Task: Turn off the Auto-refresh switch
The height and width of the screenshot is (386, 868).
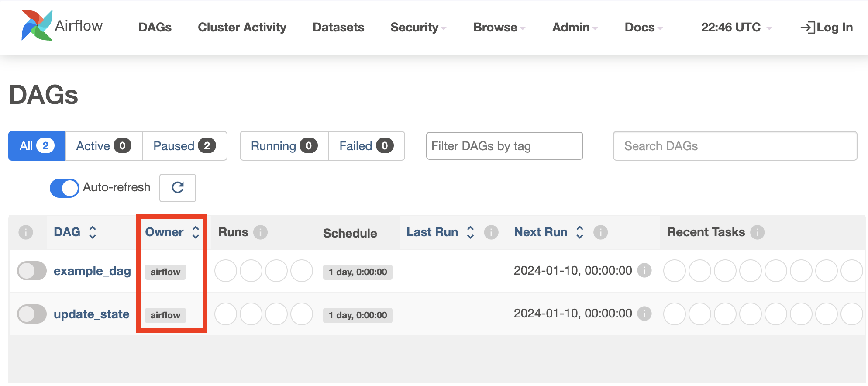Action: (x=65, y=188)
